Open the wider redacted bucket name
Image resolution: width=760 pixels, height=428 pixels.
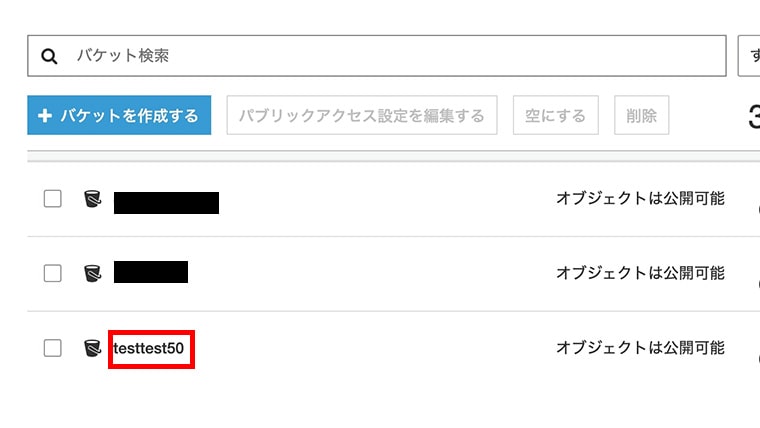(x=166, y=203)
